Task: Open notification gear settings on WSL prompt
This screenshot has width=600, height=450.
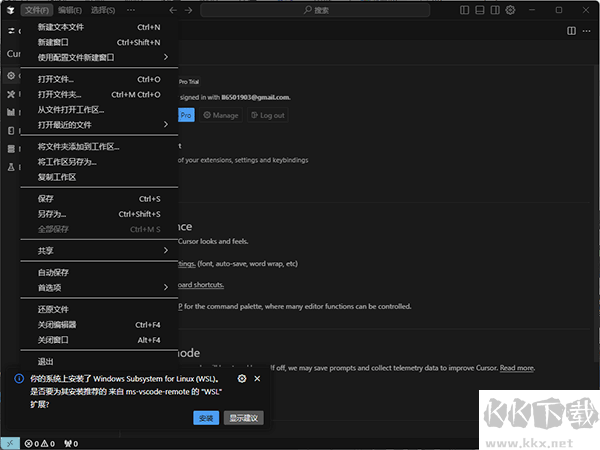Action: [x=242, y=379]
